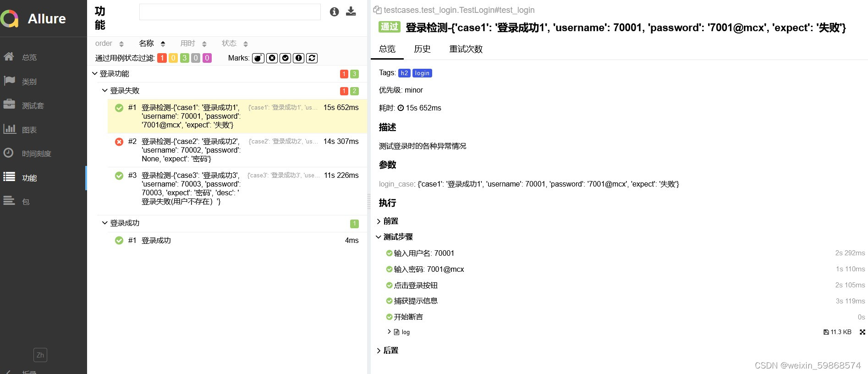Click the 通过 passed status label
This screenshot has width=868, height=374.
(x=390, y=27)
